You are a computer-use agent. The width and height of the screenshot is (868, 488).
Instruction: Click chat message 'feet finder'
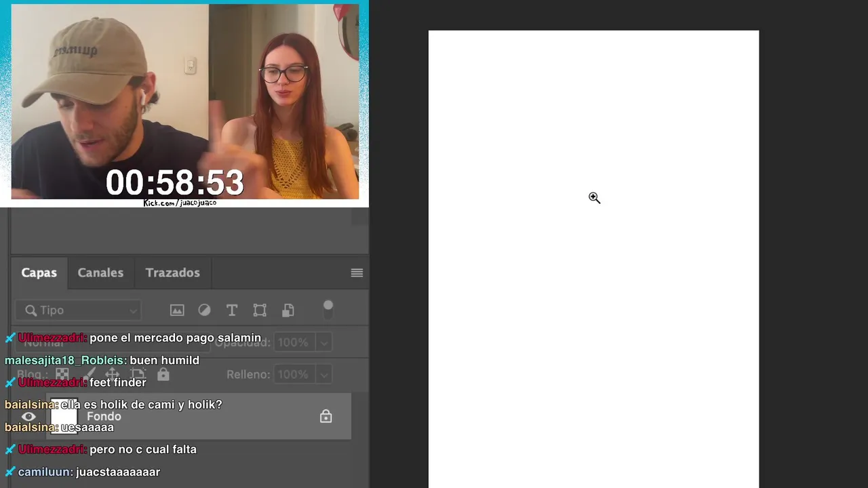(x=118, y=382)
